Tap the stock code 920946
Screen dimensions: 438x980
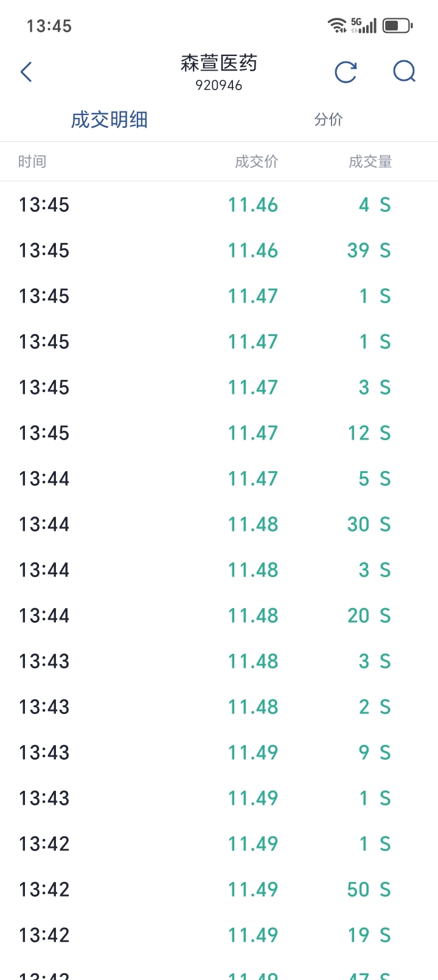pyautogui.click(x=219, y=86)
